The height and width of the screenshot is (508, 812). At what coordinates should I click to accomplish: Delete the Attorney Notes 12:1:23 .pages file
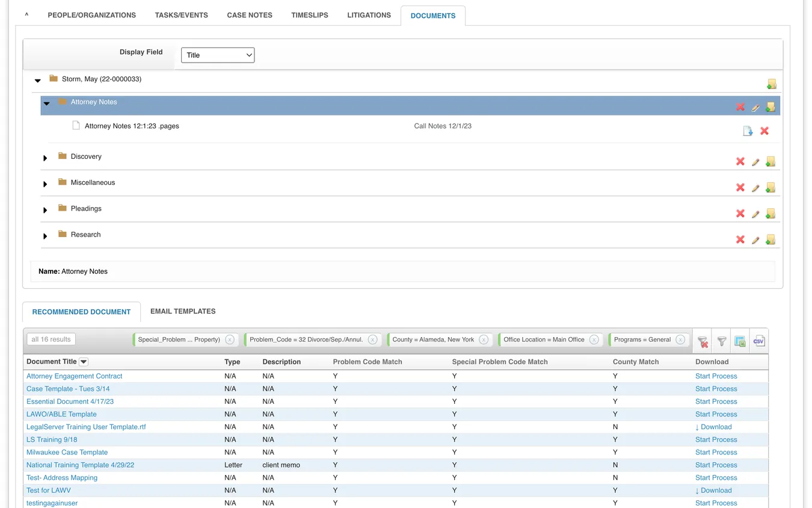click(764, 131)
